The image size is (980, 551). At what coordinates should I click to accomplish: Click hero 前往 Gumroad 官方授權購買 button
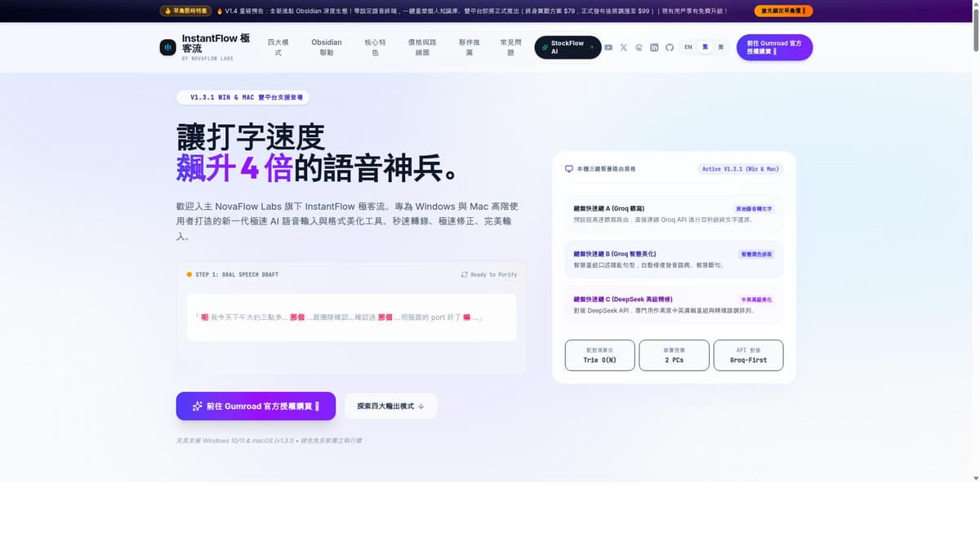(x=256, y=406)
